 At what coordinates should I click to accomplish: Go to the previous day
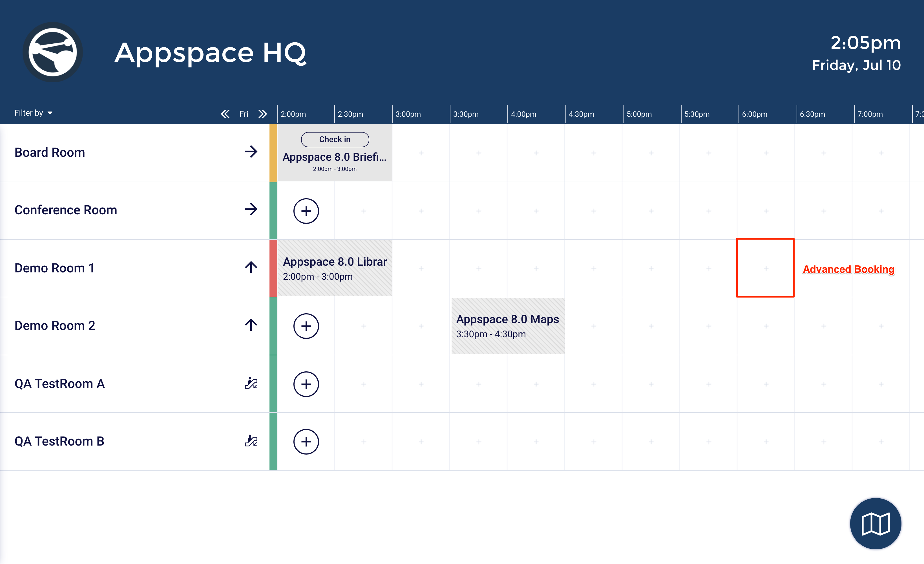point(225,114)
